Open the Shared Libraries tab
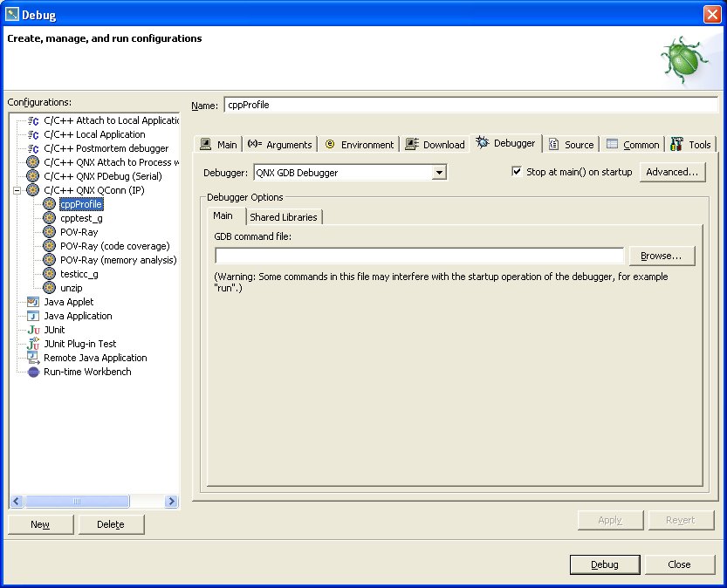The image size is (727, 588). (284, 217)
